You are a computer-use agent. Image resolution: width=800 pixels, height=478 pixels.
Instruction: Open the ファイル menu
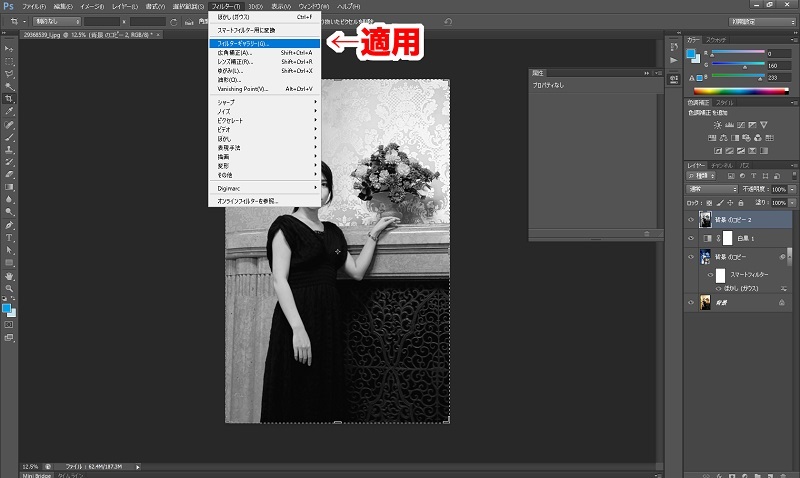coord(34,7)
